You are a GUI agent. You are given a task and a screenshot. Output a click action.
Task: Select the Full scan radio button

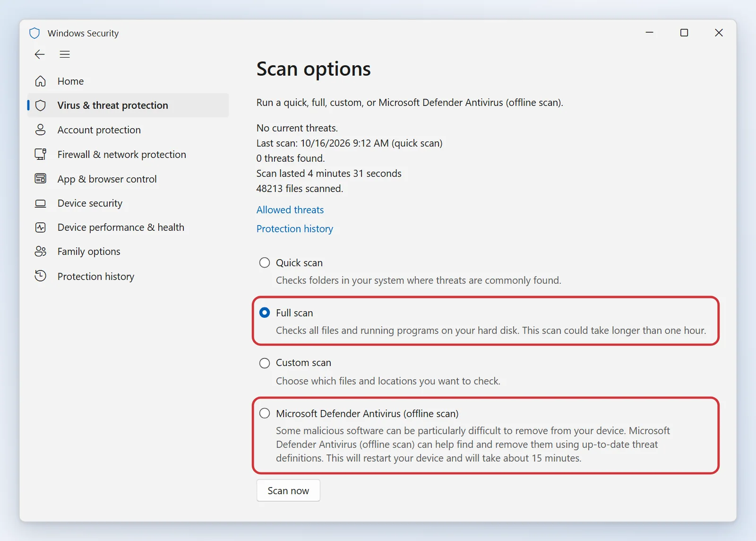point(265,313)
